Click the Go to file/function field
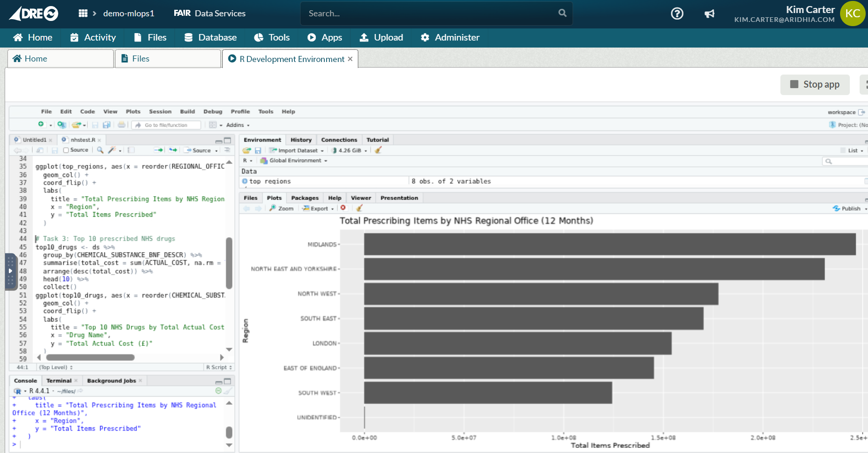Screen dimensions: 868x453 [x=166, y=125]
